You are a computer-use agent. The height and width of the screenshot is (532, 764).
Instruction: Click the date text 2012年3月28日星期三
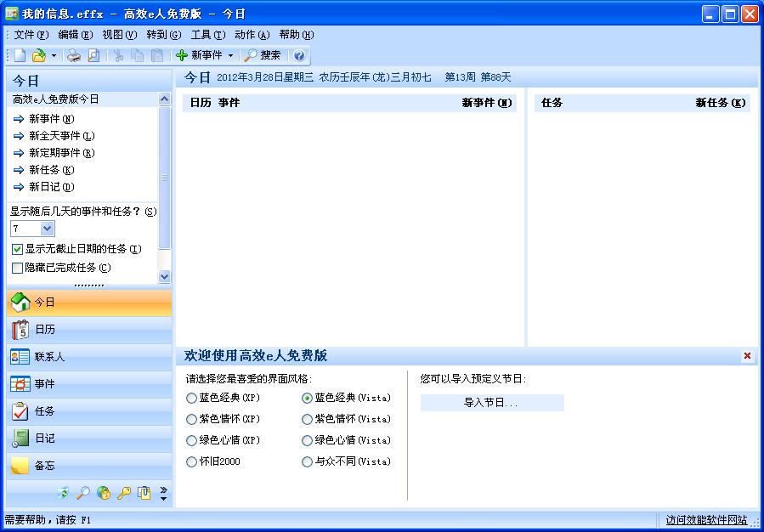265,77
